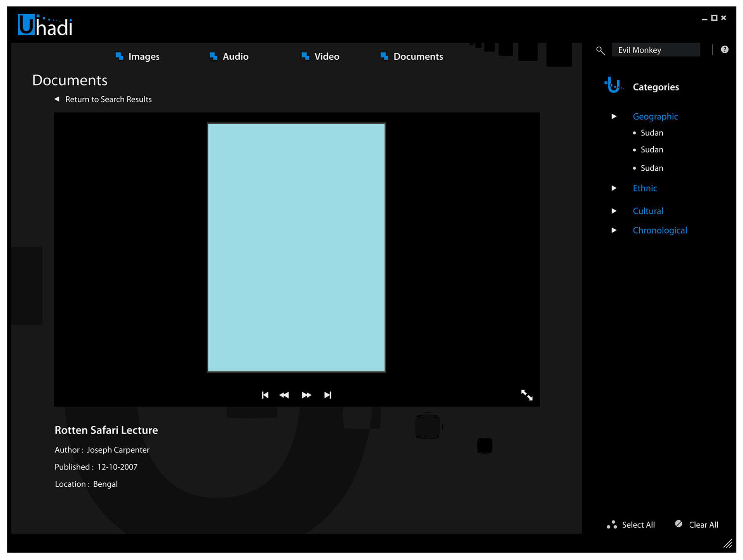Image resolution: width=743 pixels, height=560 pixels.
Task: Click the back arrow beside Return to Search Results
Action: tap(57, 99)
